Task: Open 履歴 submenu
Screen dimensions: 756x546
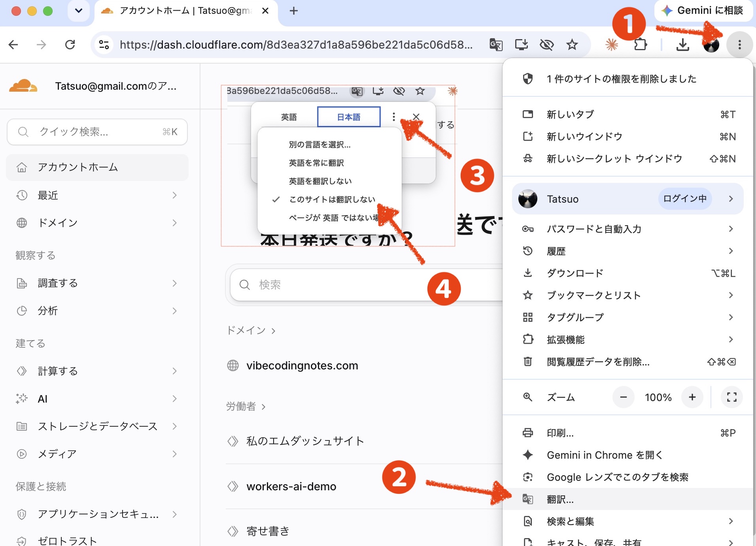Action: click(628, 251)
